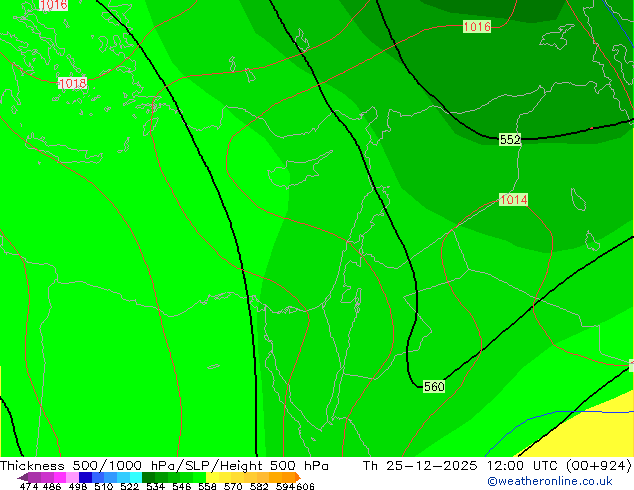Click the 1014 pressure isobar label
Viewport: 634px width, 490px height.
pos(513,199)
